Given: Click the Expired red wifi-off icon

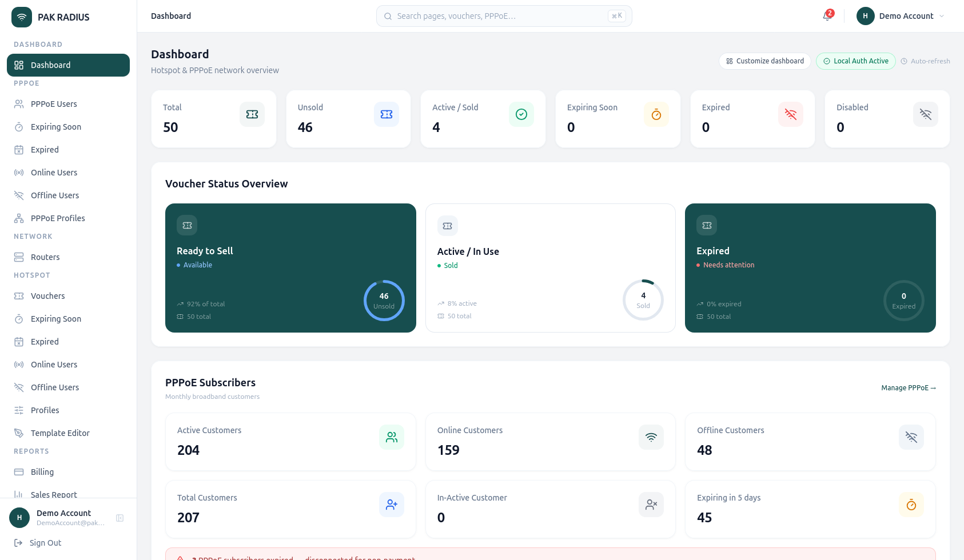Looking at the screenshot, I should tap(791, 114).
